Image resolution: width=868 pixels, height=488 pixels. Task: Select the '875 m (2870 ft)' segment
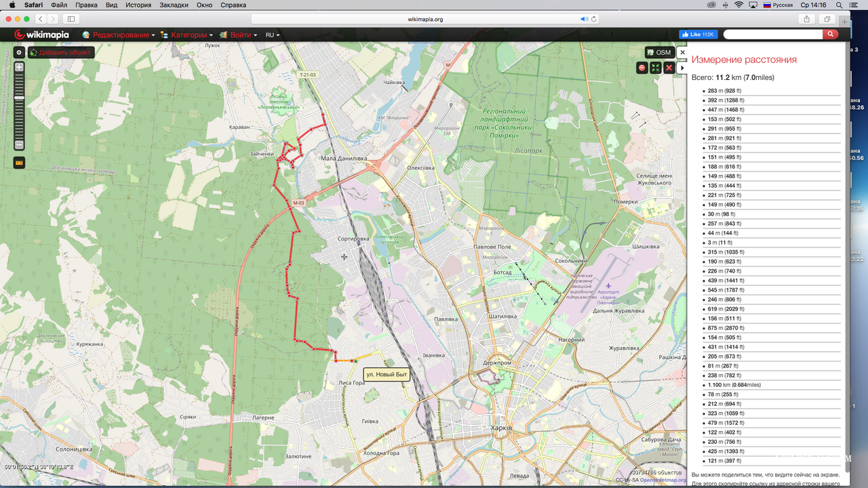(727, 328)
